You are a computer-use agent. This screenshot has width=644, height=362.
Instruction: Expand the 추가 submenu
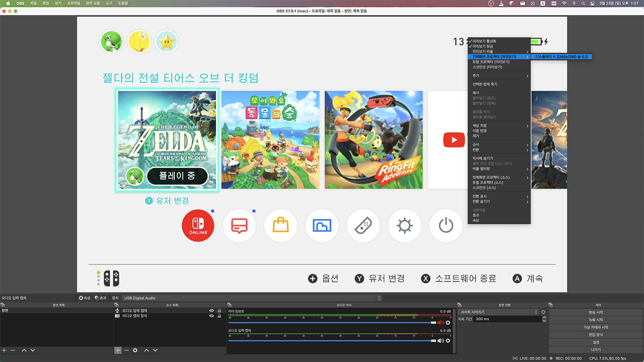coord(499,75)
